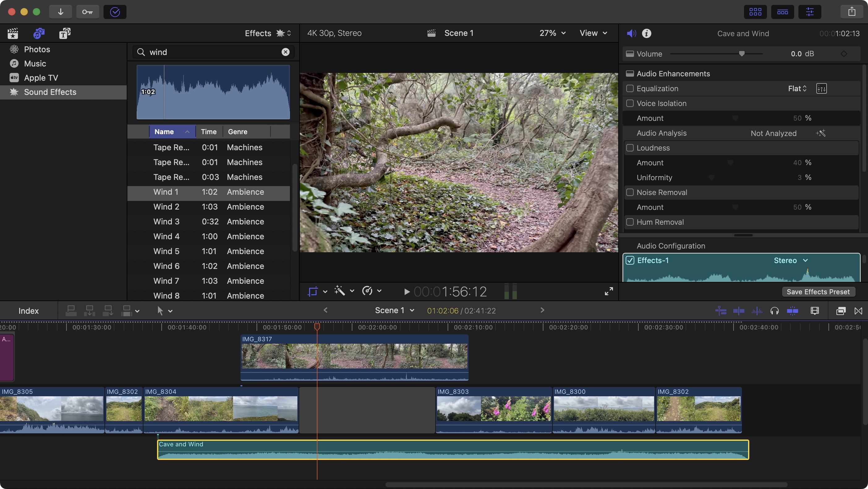Toggle snapping in the timeline toolbar
This screenshot has width=868, height=489.
click(793, 311)
